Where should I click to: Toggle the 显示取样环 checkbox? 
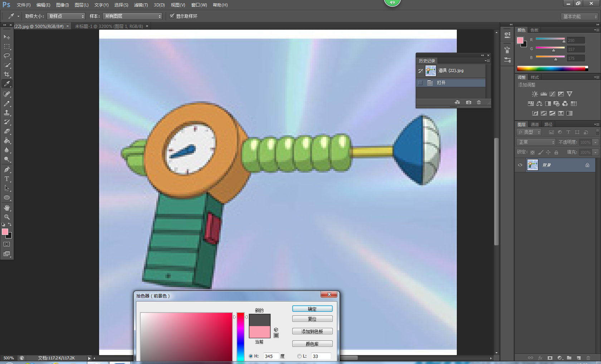172,16
